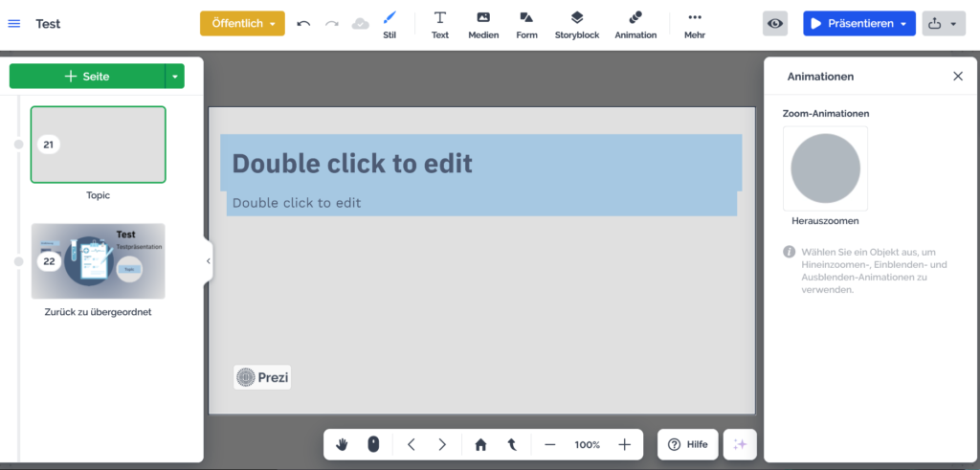
Task: Open the hamburger main menu
Action: (13, 23)
